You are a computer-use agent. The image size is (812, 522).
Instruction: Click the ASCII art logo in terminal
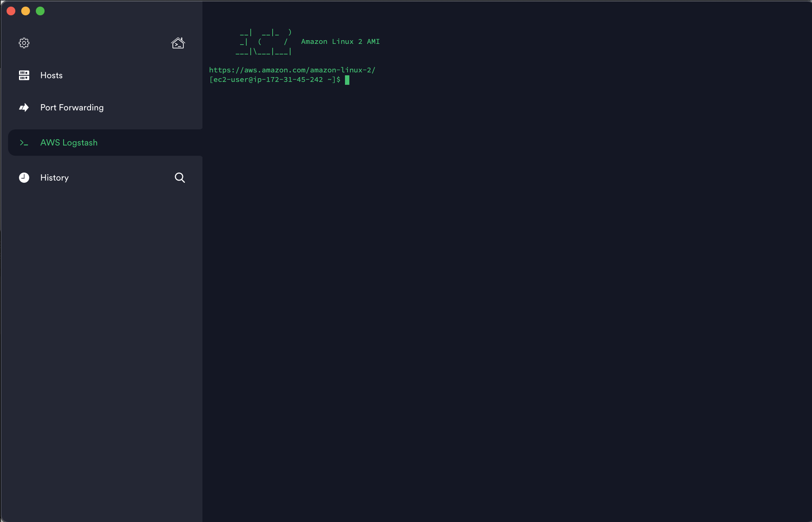point(264,42)
